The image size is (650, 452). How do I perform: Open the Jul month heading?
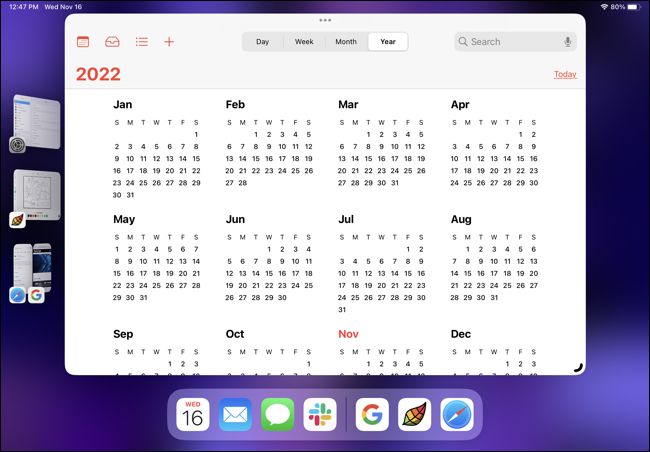pyautogui.click(x=346, y=219)
